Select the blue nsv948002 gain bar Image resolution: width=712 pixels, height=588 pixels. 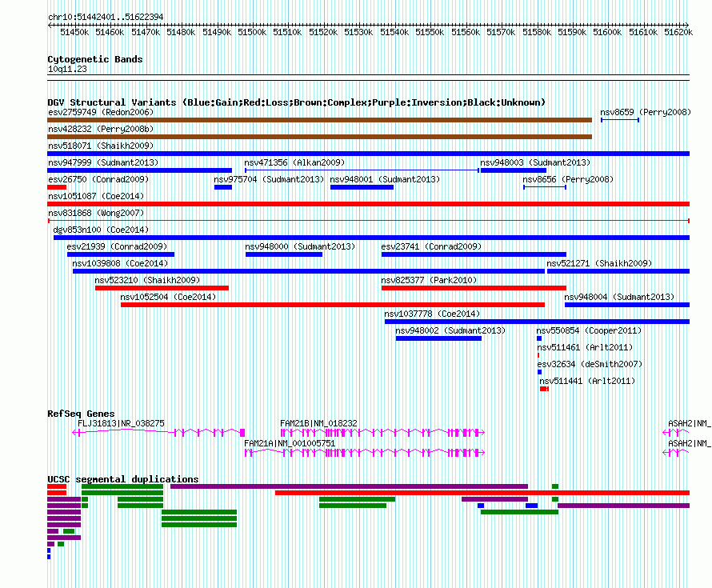(438, 338)
